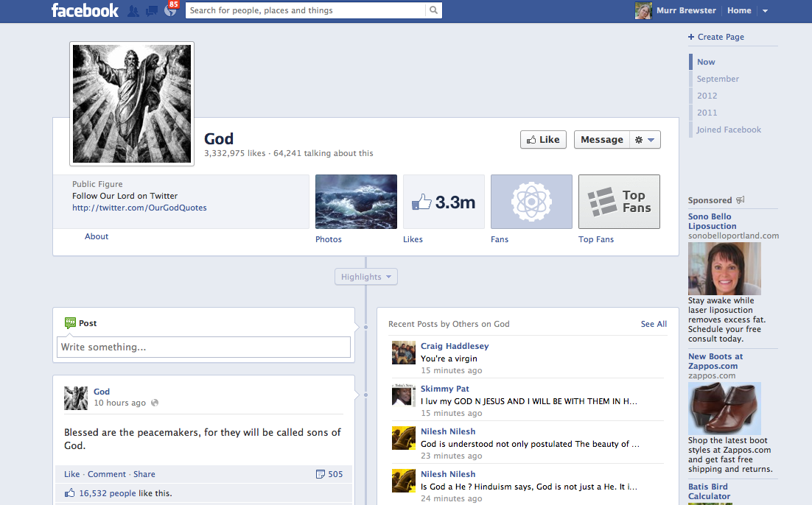This screenshot has height=505, width=812.
Task: Open Batis Bird Calculator ad title
Action: 709,492
